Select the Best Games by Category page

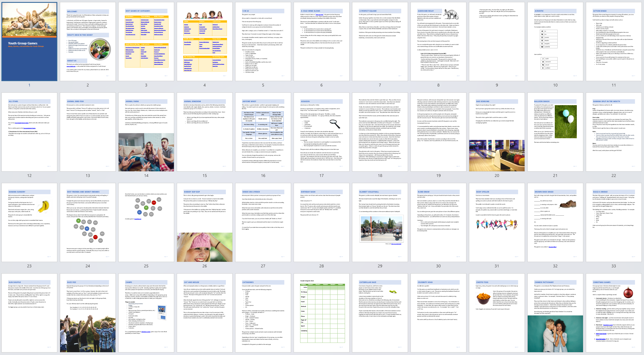[146, 42]
